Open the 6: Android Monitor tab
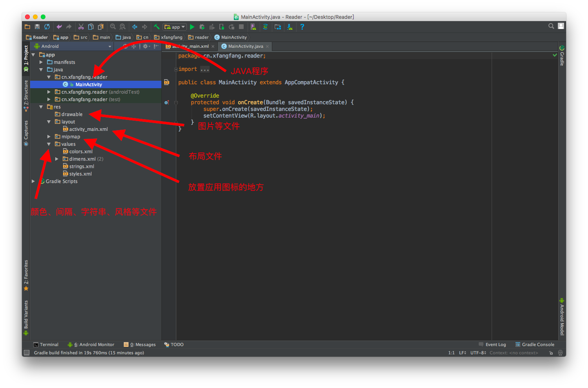This screenshot has width=588, height=388. (91, 345)
